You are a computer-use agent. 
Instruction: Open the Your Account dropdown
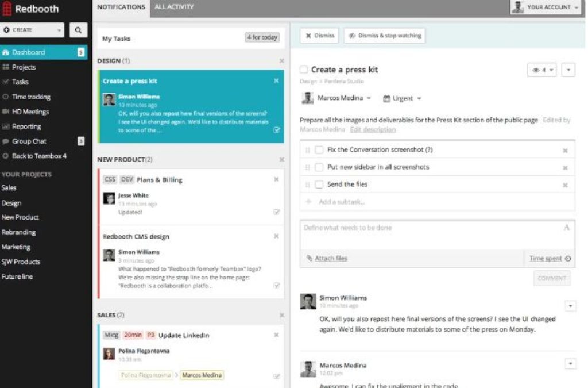click(x=546, y=7)
